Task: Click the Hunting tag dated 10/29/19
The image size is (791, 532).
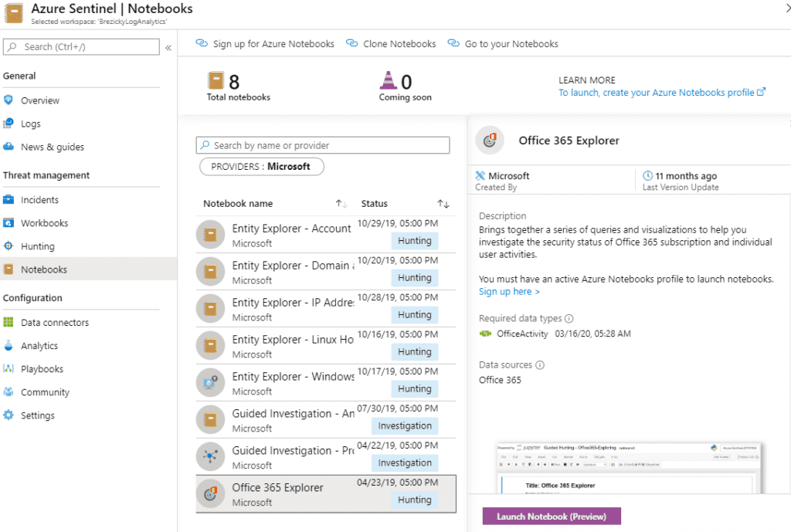Action: coord(415,241)
